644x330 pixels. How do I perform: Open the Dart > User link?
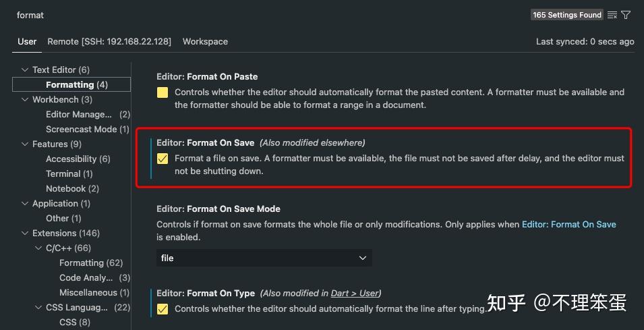coord(354,294)
